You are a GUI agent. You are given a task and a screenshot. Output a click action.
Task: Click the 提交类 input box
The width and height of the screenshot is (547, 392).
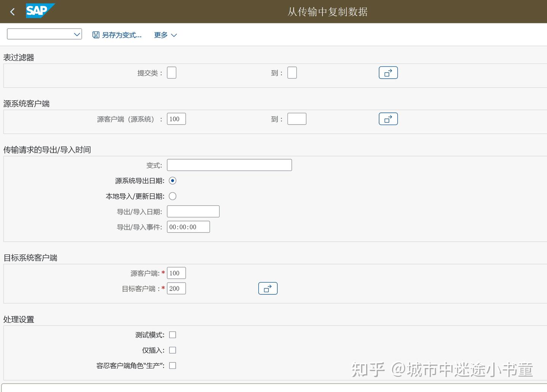pos(171,73)
